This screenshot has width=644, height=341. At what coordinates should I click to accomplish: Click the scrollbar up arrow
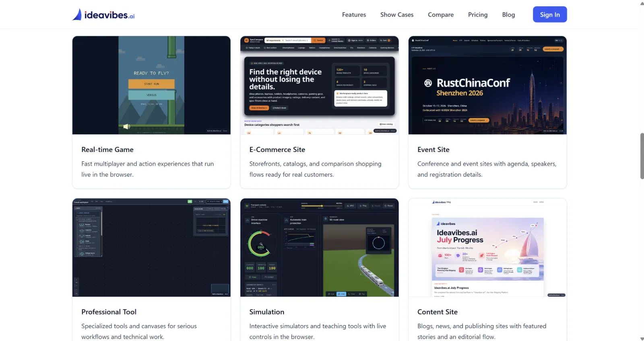(642, 3)
